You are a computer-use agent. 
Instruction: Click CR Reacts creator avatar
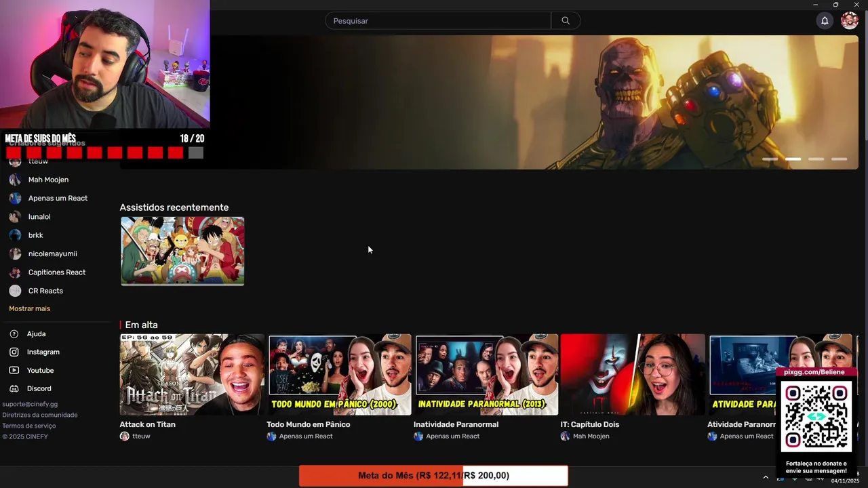pos(15,291)
